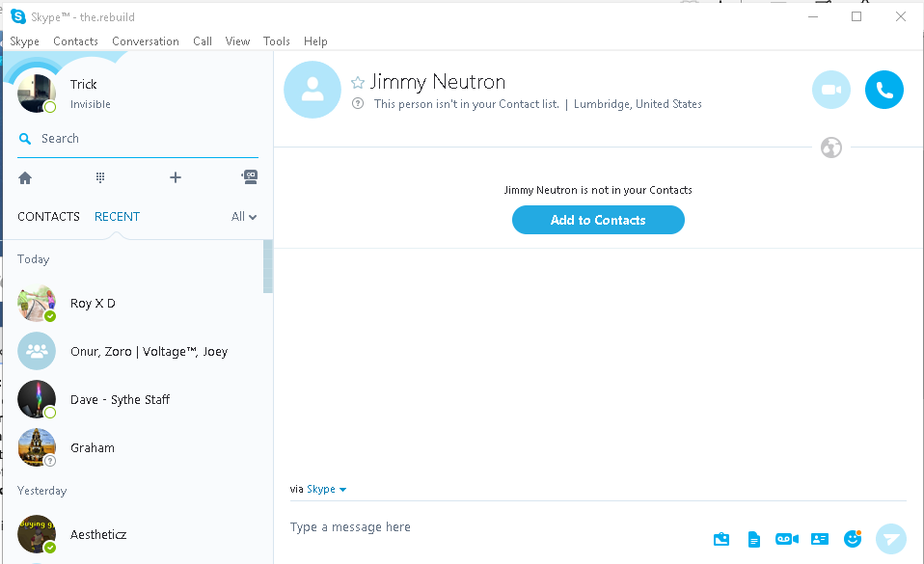Screen dimensions: 924x564
Task: Star Jimmy Neutron as a favorite
Action: [358, 83]
